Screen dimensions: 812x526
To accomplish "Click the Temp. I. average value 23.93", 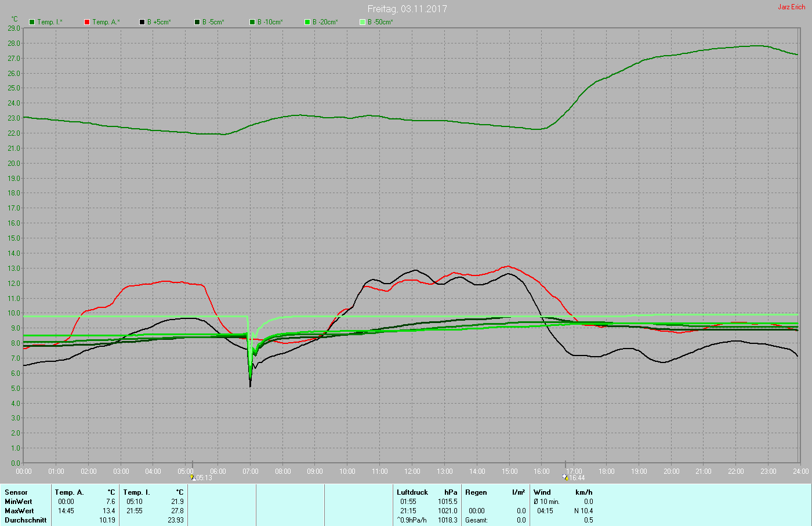I will 175,520.
